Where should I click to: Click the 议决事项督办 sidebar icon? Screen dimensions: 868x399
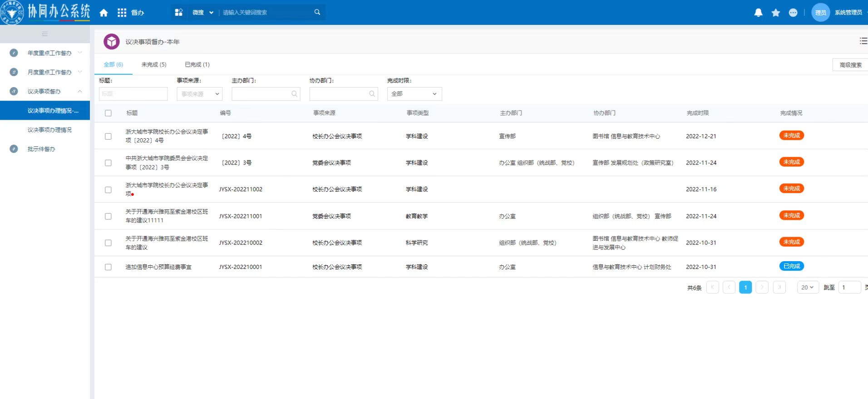point(14,91)
